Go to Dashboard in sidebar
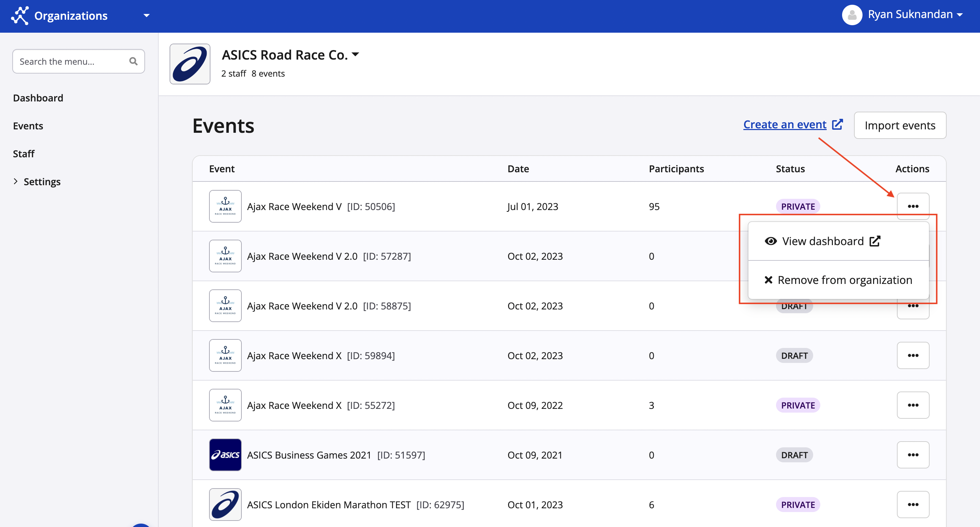 [x=38, y=98]
